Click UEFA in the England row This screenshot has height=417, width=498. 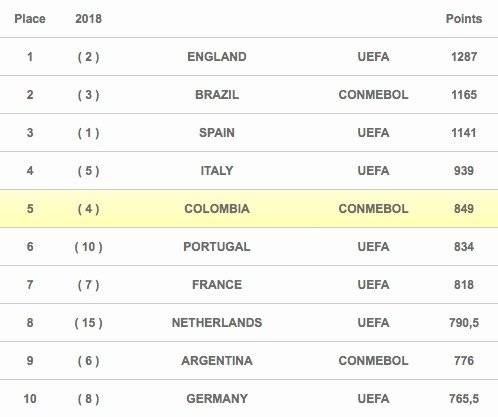point(373,57)
